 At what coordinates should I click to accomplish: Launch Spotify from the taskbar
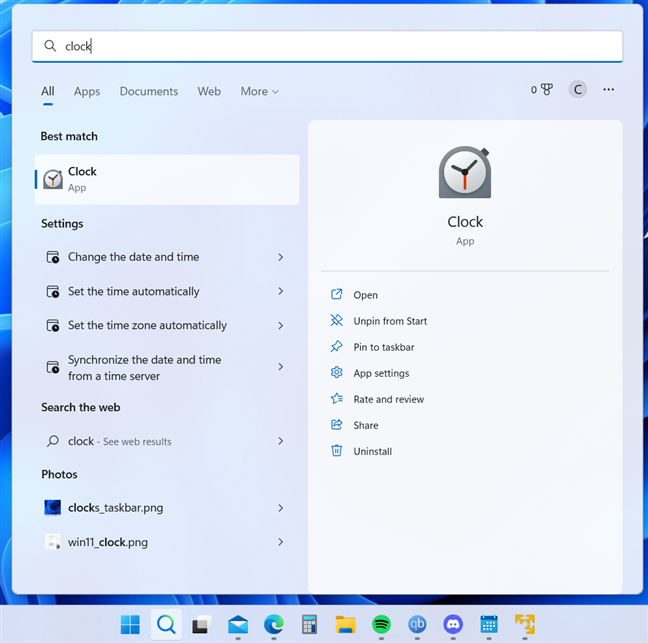point(381,624)
